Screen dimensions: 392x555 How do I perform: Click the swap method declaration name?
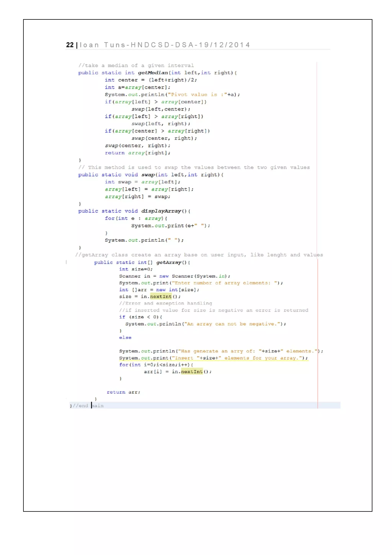pyautogui.click(x=148, y=174)
